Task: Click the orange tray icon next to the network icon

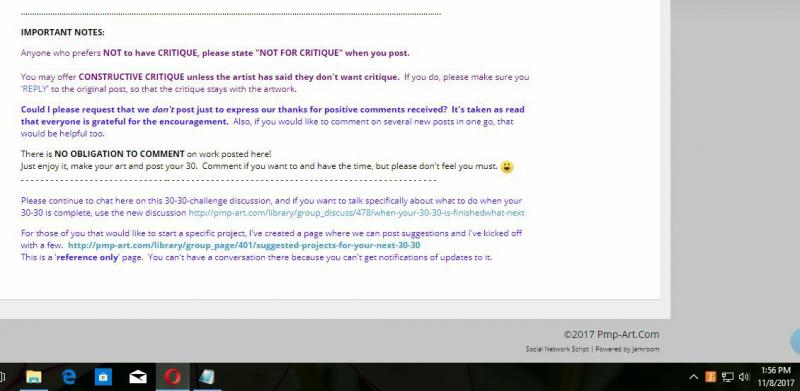Action: coord(711,377)
